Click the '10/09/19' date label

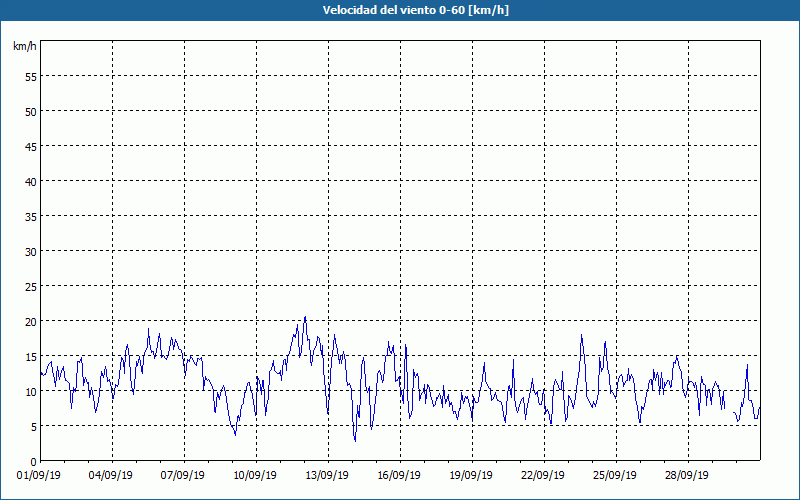(x=255, y=476)
